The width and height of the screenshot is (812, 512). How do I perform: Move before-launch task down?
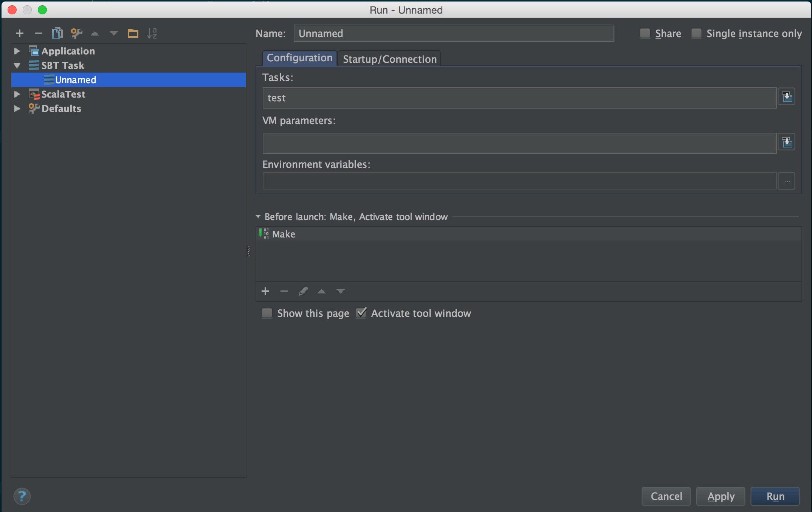pos(341,291)
